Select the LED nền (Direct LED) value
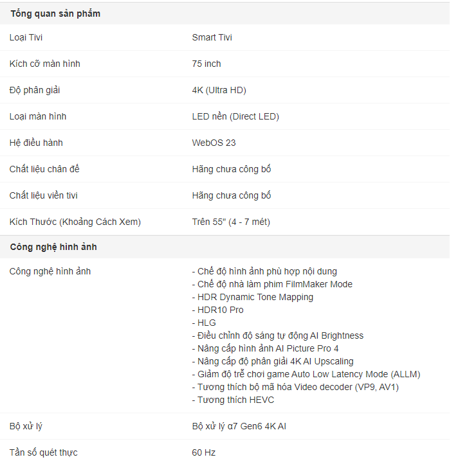This screenshot has width=476, height=464. pyautogui.click(x=235, y=116)
